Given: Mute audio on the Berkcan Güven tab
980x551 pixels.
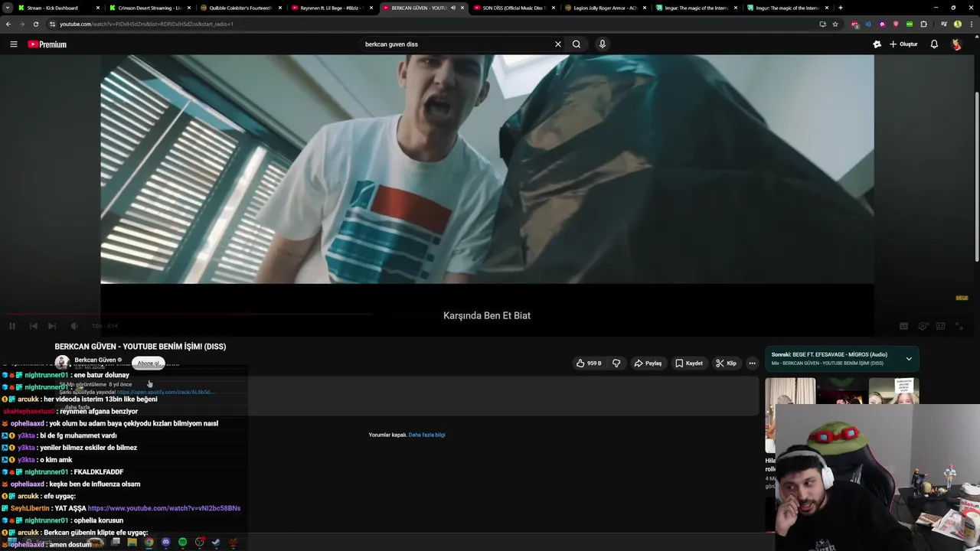Looking at the screenshot, I should pyautogui.click(x=453, y=8).
